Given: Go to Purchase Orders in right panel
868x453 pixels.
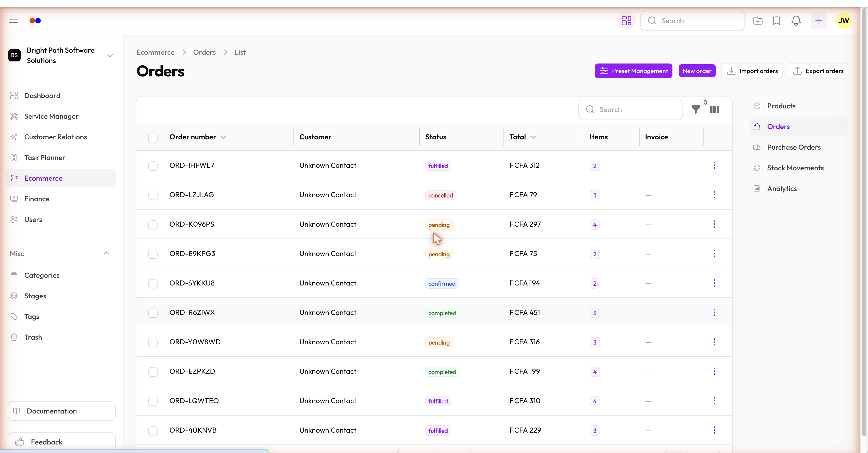Looking at the screenshot, I should (798, 147).
